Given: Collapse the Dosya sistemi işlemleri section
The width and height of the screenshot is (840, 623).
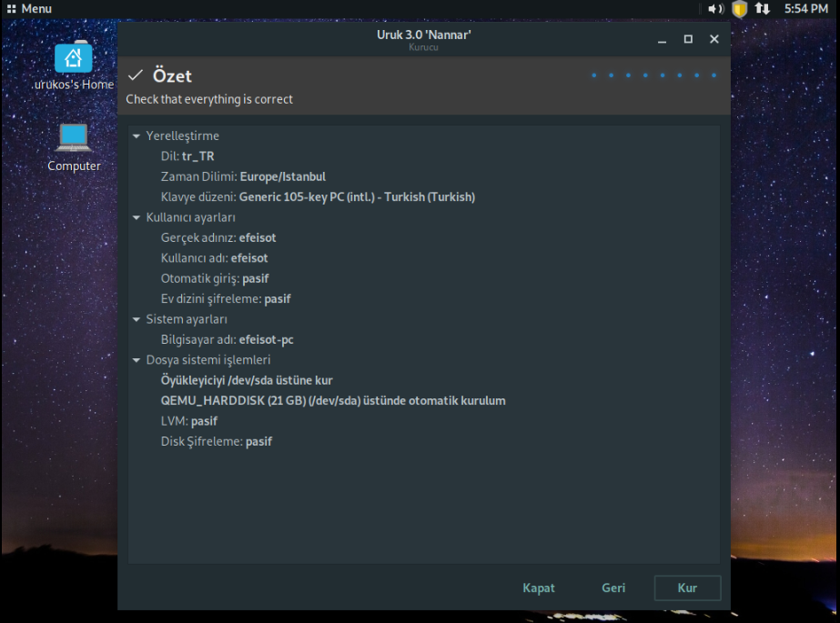Looking at the screenshot, I should [x=137, y=359].
